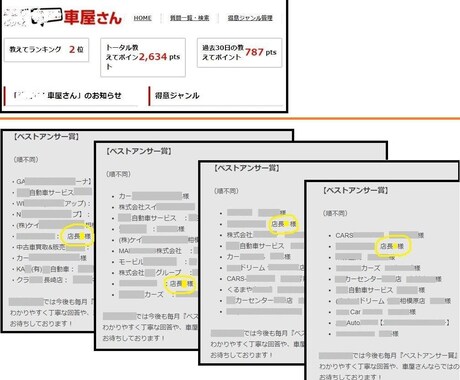
Task: Select the 得意ジャンル section heading
Action: tap(177, 96)
